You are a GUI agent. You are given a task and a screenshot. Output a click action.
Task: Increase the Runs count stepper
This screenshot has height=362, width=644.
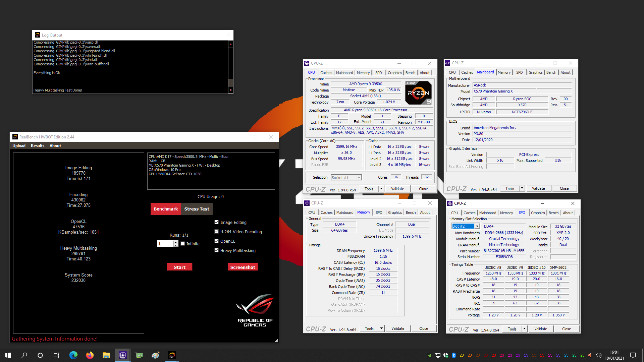point(176,242)
